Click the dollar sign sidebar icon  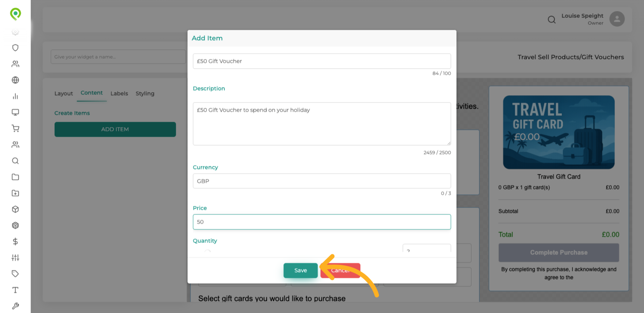pos(15,242)
